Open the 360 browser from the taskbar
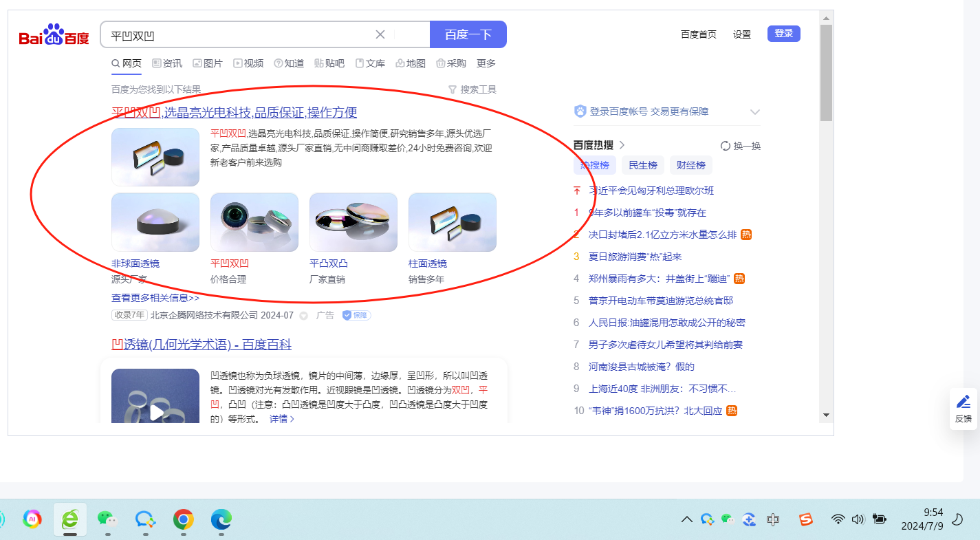 click(x=70, y=519)
